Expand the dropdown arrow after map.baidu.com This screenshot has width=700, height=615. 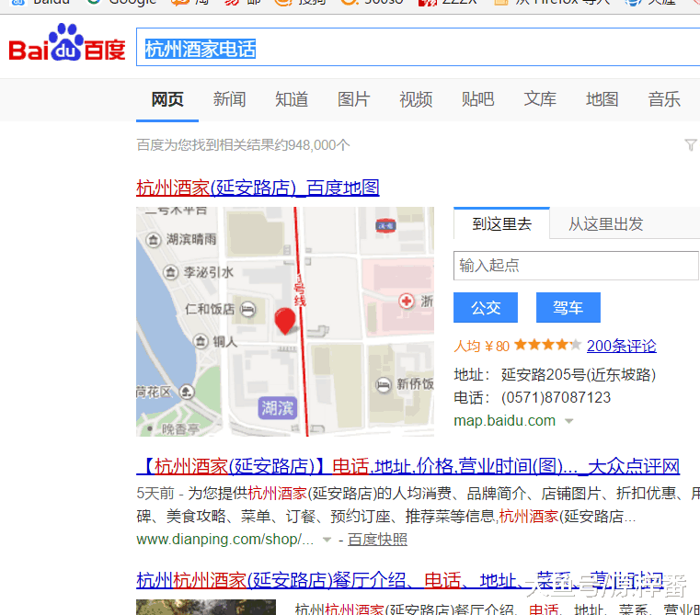click(x=568, y=421)
